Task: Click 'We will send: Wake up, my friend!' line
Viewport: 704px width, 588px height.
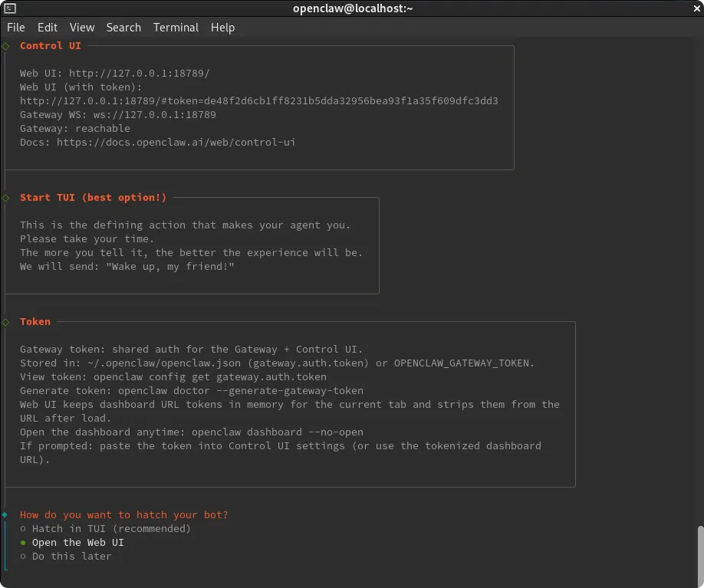Action: coord(127,267)
